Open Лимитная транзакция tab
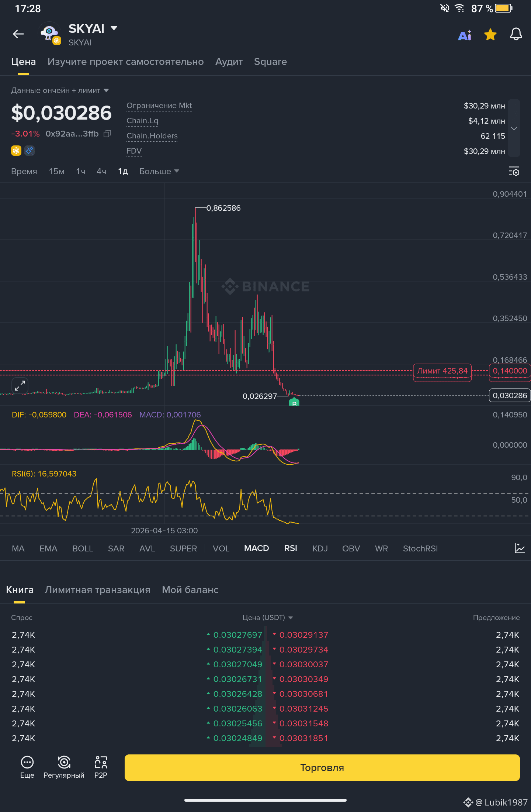This screenshot has height=812, width=531. click(98, 590)
